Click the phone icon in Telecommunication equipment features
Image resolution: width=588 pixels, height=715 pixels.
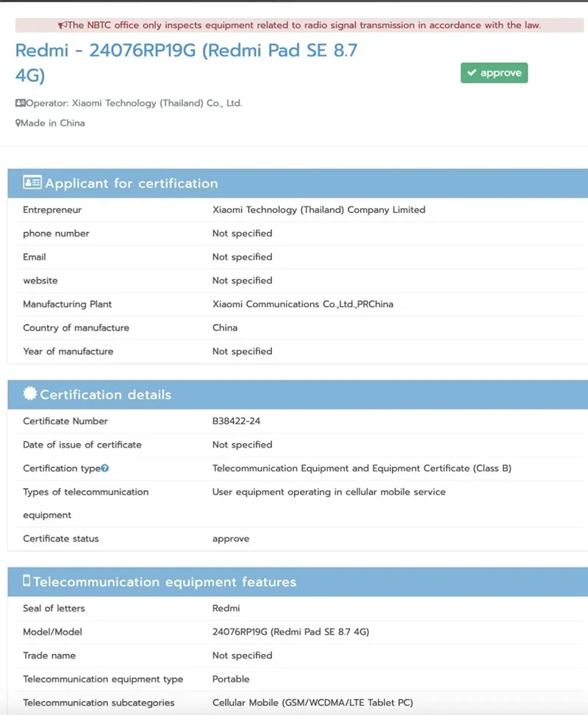26,581
